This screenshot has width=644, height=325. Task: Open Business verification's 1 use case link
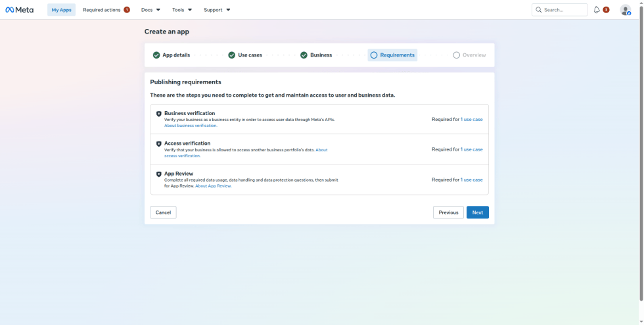(x=472, y=119)
